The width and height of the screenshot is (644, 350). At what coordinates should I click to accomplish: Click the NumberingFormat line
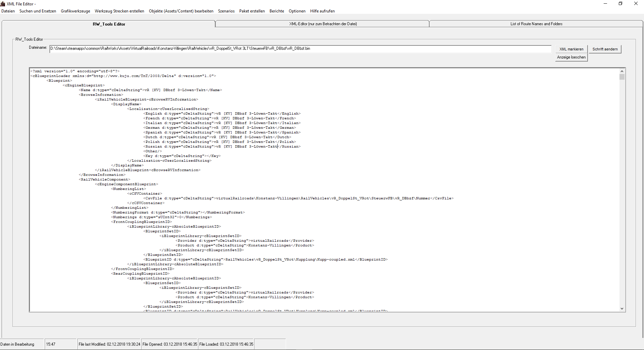click(178, 212)
